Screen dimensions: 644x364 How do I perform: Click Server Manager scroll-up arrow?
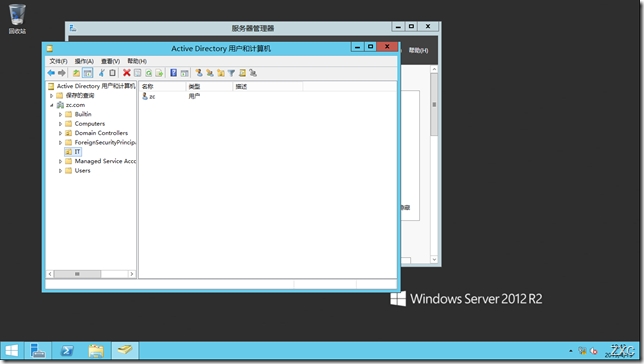tap(434, 69)
